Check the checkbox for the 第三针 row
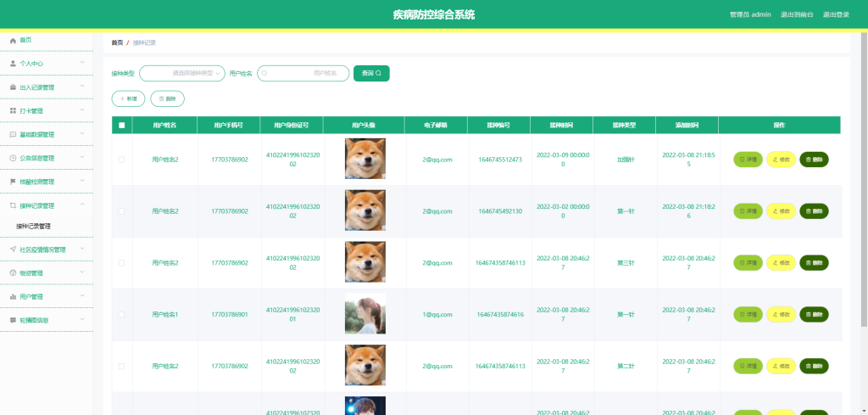Viewport: 868px width, 415px height. [121, 262]
